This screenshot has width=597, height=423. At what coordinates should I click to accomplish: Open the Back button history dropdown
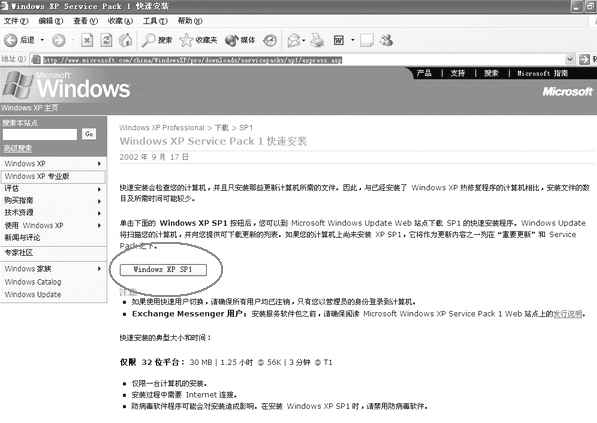click(x=42, y=40)
